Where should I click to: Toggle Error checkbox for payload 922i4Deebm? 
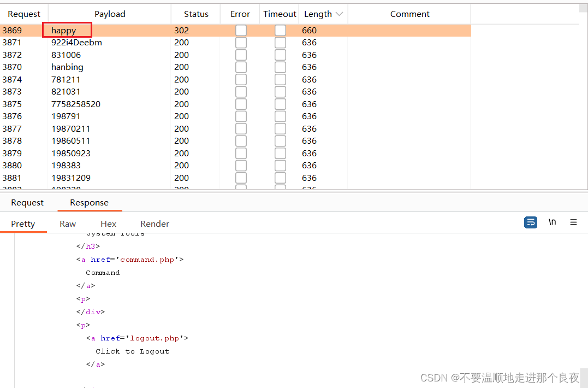241,43
